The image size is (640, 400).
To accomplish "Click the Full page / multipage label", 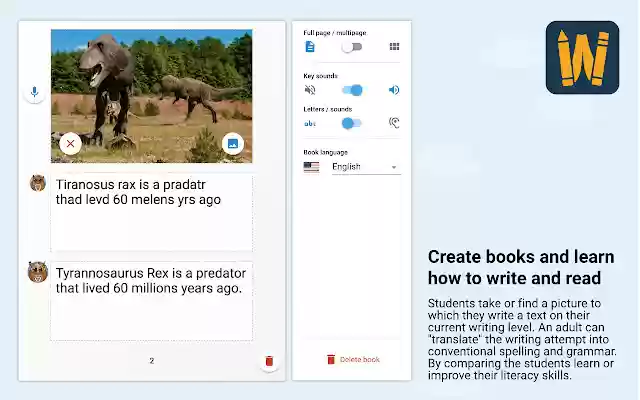I will [x=335, y=33].
